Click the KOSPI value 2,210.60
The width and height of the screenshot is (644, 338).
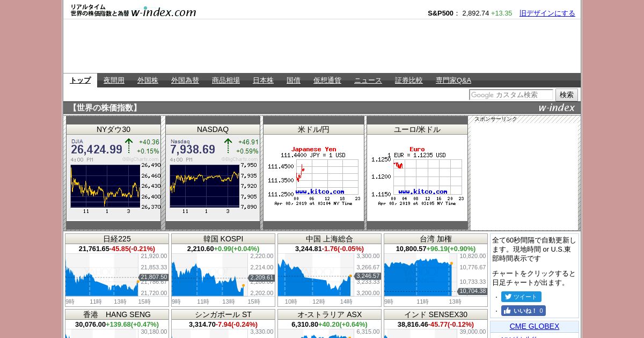[200, 249]
